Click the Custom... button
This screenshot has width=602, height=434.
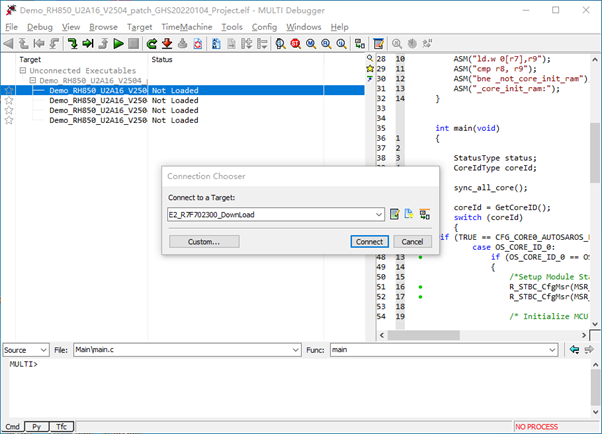pyautogui.click(x=204, y=242)
